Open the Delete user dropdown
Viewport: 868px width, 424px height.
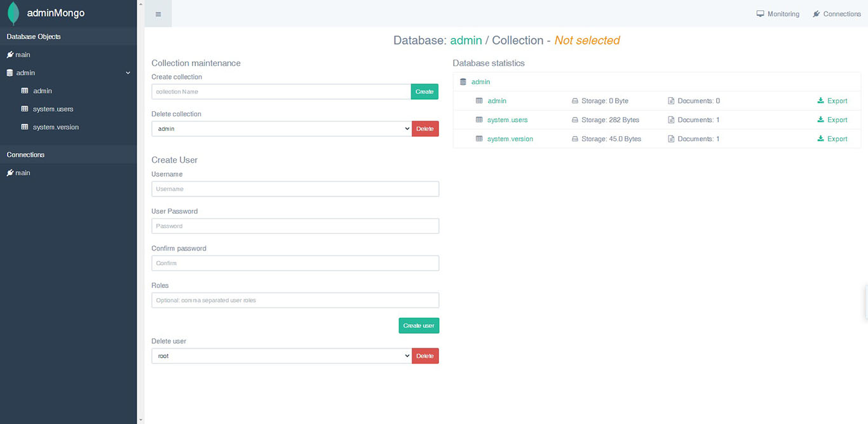coord(281,356)
